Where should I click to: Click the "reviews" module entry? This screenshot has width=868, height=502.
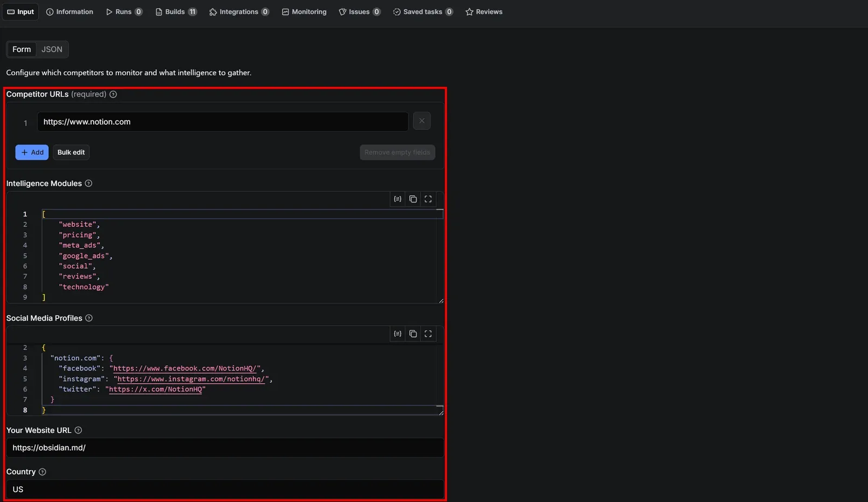[79, 276]
